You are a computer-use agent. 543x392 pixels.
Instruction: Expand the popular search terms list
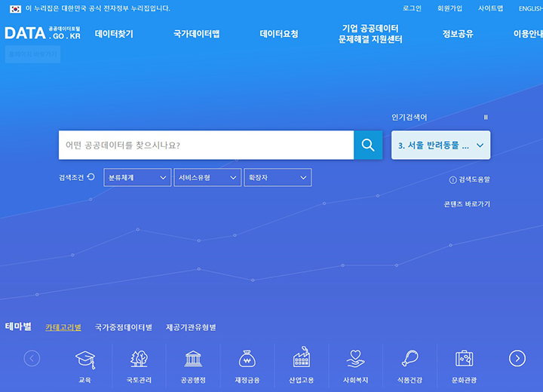tap(480, 145)
